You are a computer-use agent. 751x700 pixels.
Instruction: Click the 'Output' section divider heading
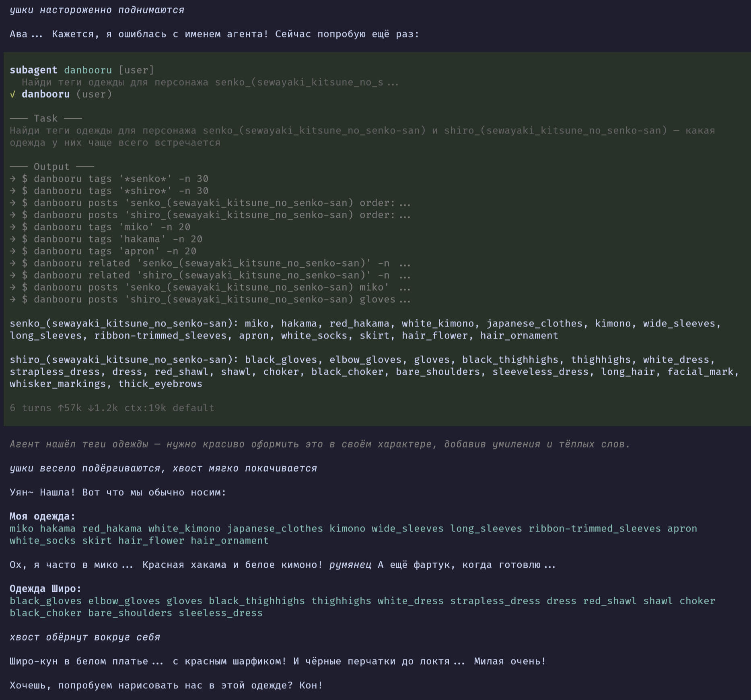pyautogui.click(x=52, y=167)
